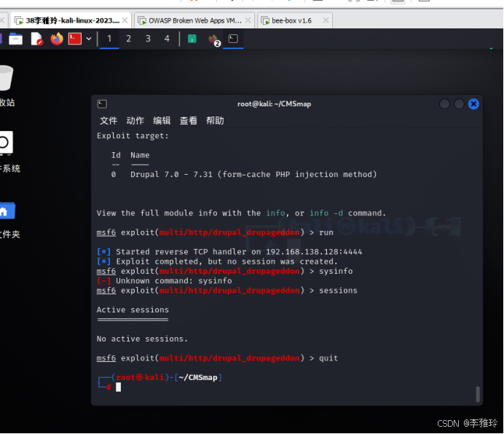Launch the red terminal emulator icon

[x=74, y=39]
